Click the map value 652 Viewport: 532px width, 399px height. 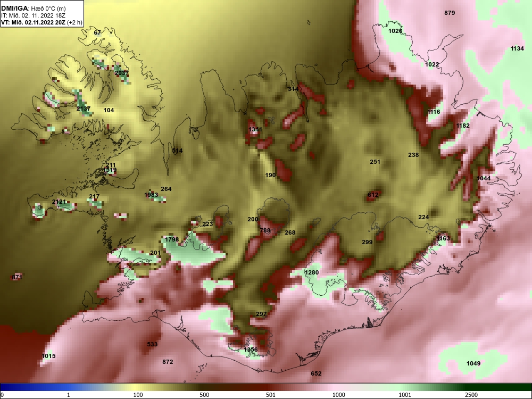coord(316,373)
